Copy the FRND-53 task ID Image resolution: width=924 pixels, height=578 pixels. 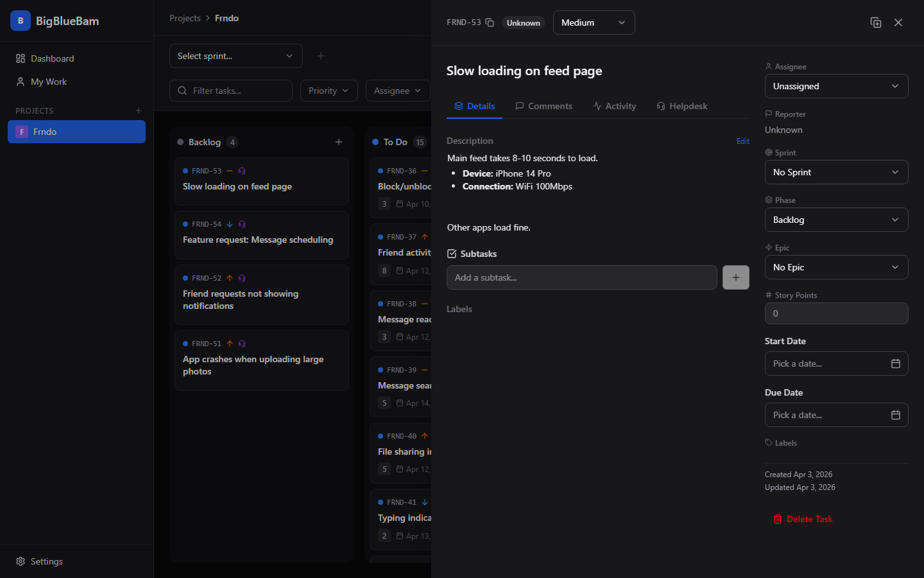489,21
